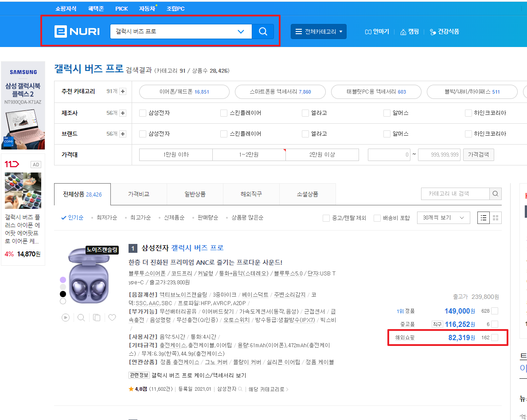Select 1만원 이하 price range
This screenshot has width=527, height=420.
pos(176,155)
